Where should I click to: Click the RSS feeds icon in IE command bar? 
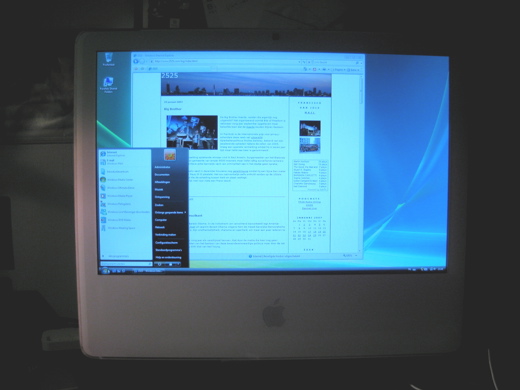pyautogui.click(x=314, y=69)
